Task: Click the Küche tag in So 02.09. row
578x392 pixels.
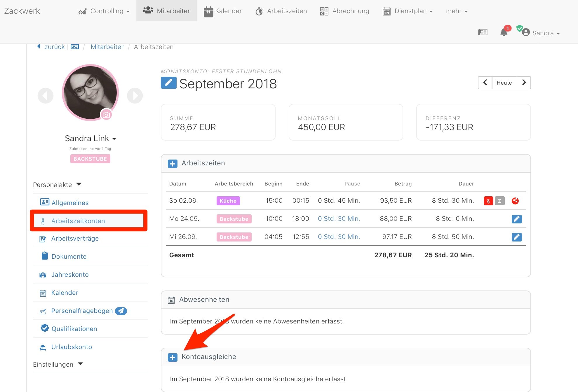Action: click(228, 201)
